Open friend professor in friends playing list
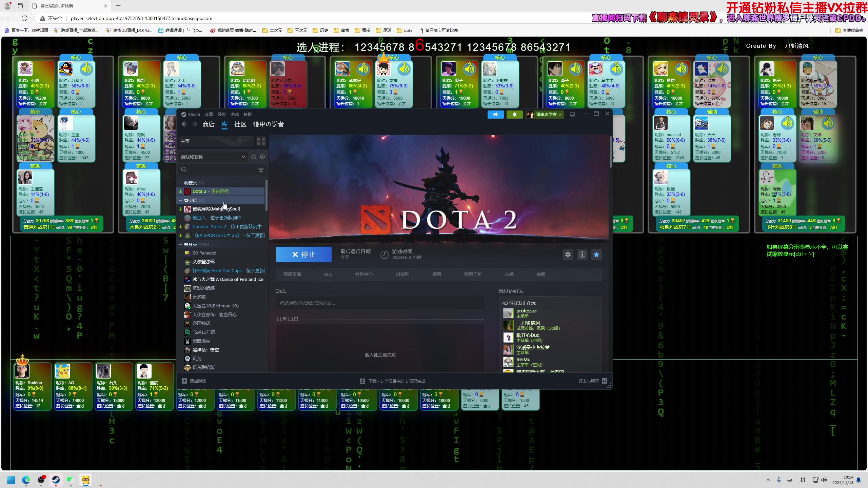The height and width of the screenshot is (488, 868). click(527, 313)
